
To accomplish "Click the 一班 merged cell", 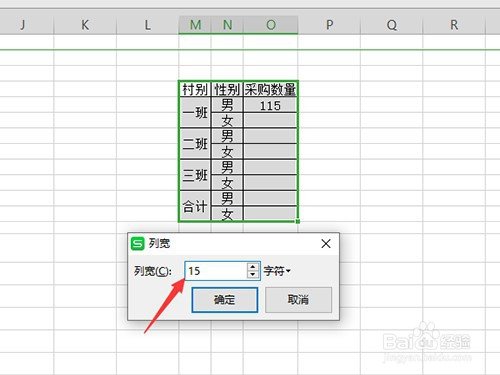I will (x=195, y=113).
